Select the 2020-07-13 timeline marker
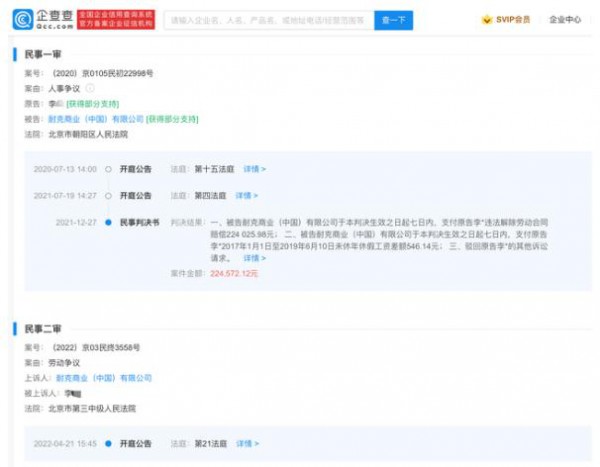Screen dimensions: 600x467 point(108,169)
